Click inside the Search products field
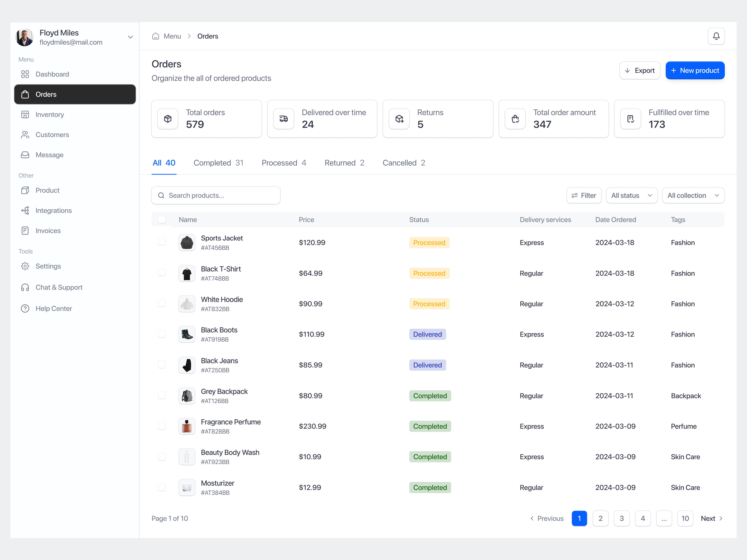Image resolution: width=747 pixels, height=560 pixels. [x=216, y=195]
